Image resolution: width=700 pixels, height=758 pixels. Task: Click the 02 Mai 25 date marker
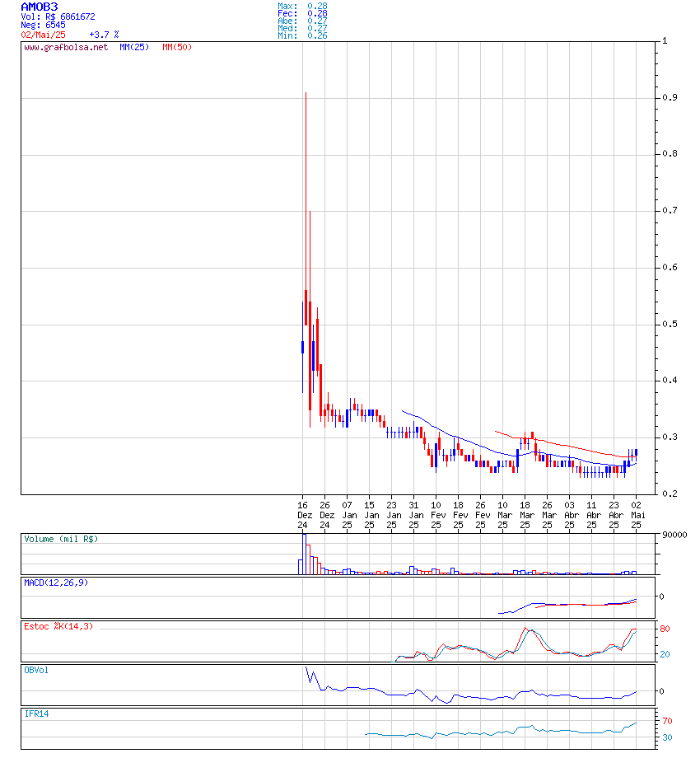[637, 515]
